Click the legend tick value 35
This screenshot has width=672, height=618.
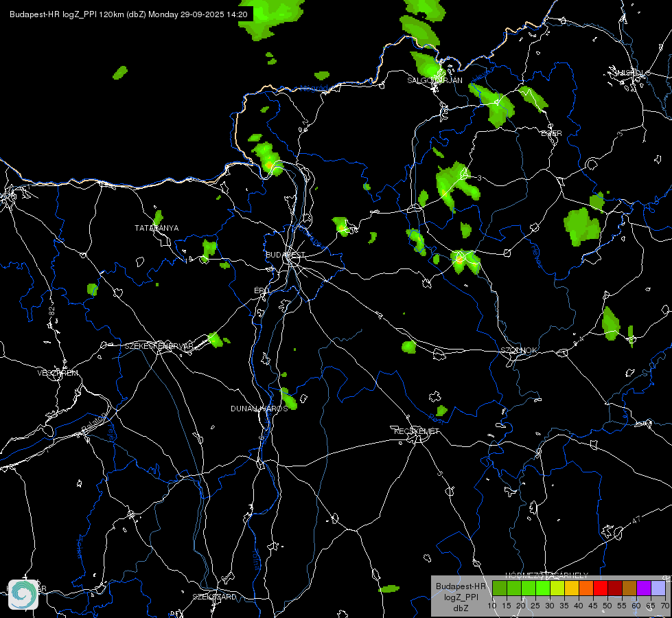pos(564,606)
